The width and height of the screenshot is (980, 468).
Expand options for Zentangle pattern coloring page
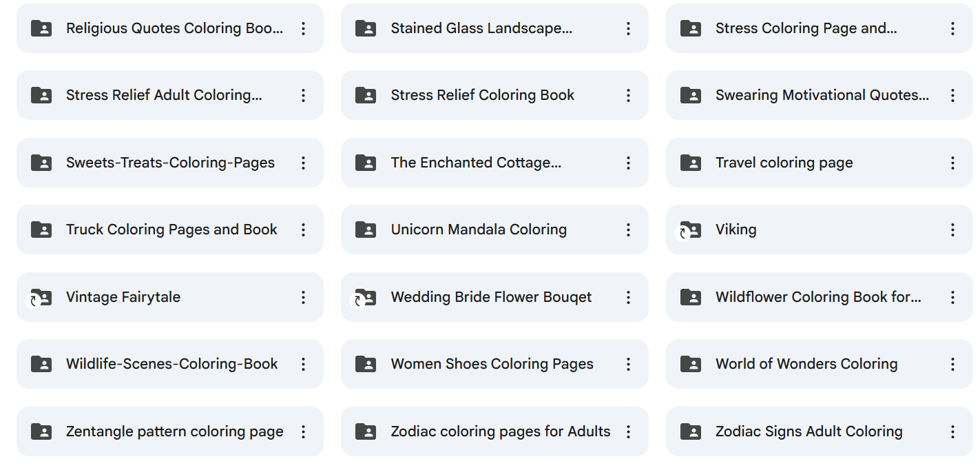(x=303, y=431)
